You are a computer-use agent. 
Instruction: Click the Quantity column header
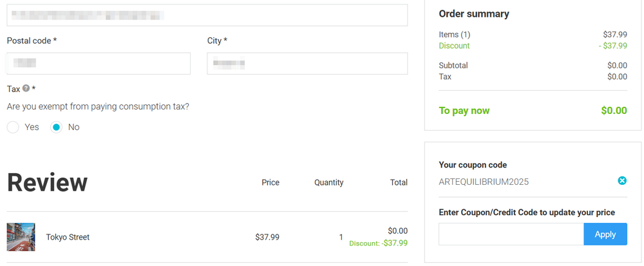(x=328, y=183)
